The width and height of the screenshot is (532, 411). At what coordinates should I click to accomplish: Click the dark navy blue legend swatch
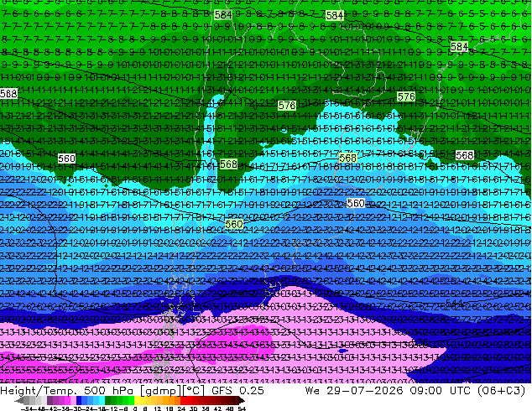point(79,400)
